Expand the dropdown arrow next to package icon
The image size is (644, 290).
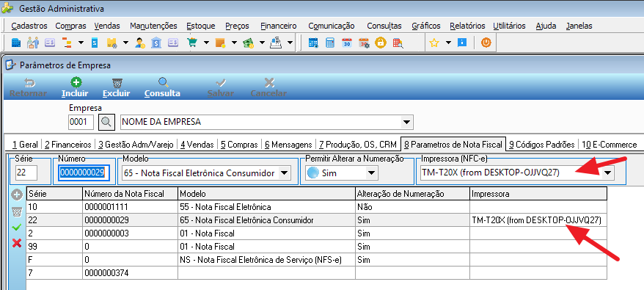click(125, 43)
